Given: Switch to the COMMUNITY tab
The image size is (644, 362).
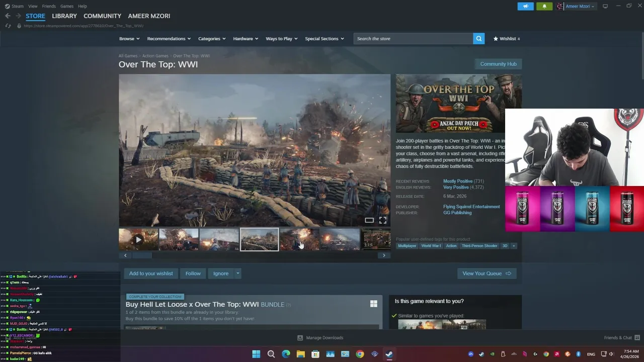Looking at the screenshot, I should click(102, 16).
